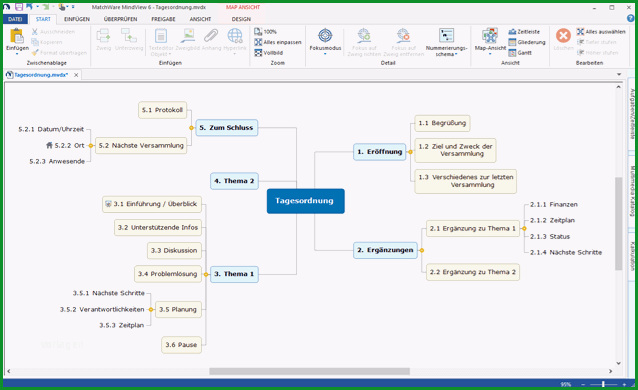The width and height of the screenshot is (638, 390).
Task: Switch to Gantt view
Action: click(520, 53)
